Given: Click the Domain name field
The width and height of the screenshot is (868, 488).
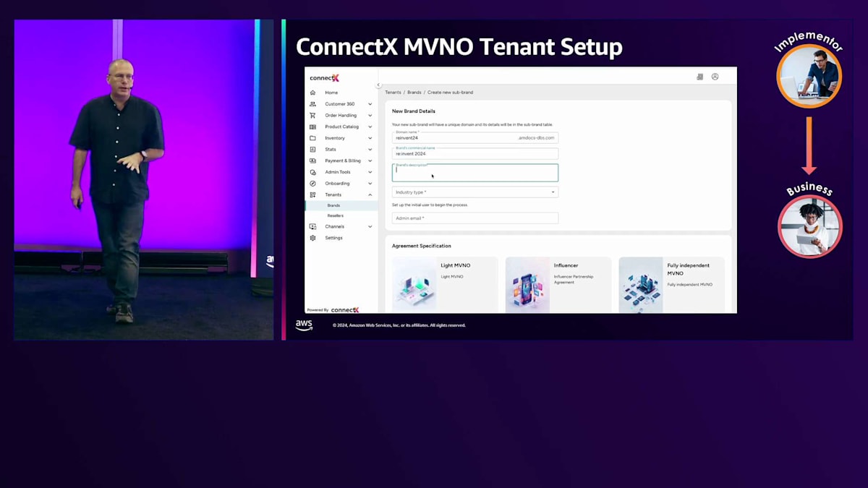Looking at the screenshot, I should 475,137.
